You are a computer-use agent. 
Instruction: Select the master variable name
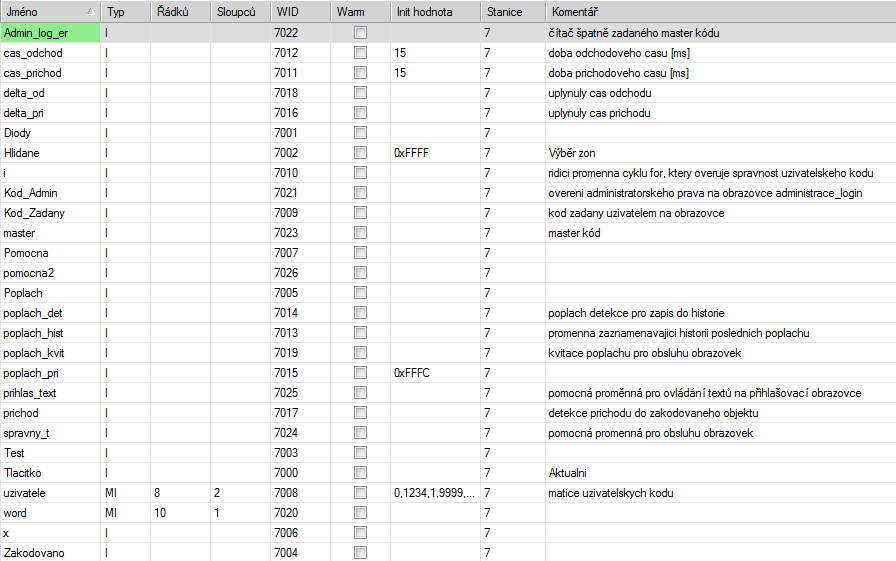coord(19,233)
